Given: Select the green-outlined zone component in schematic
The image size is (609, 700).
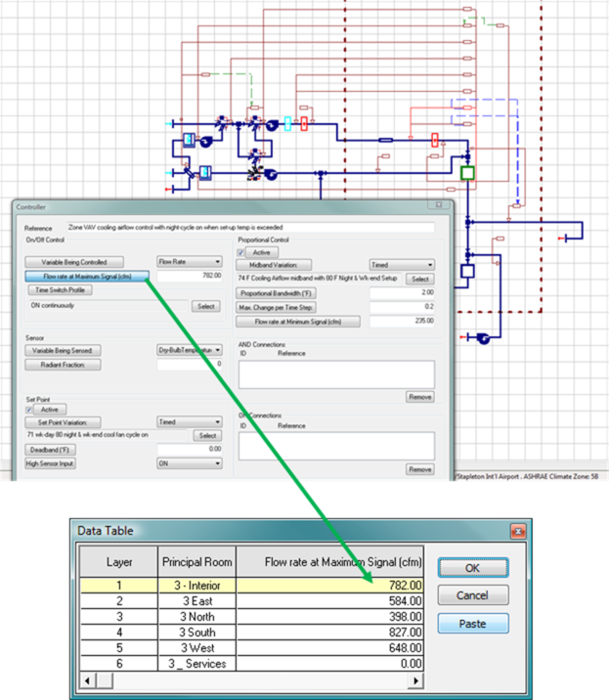Looking at the screenshot, I should [x=468, y=173].
